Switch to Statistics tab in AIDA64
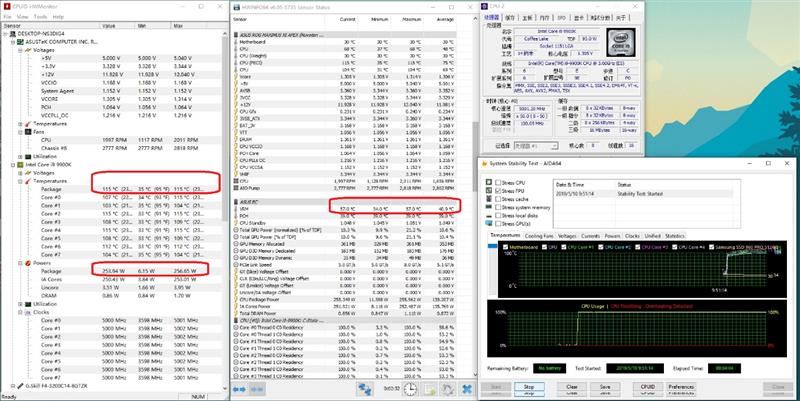 click(674, 236)
